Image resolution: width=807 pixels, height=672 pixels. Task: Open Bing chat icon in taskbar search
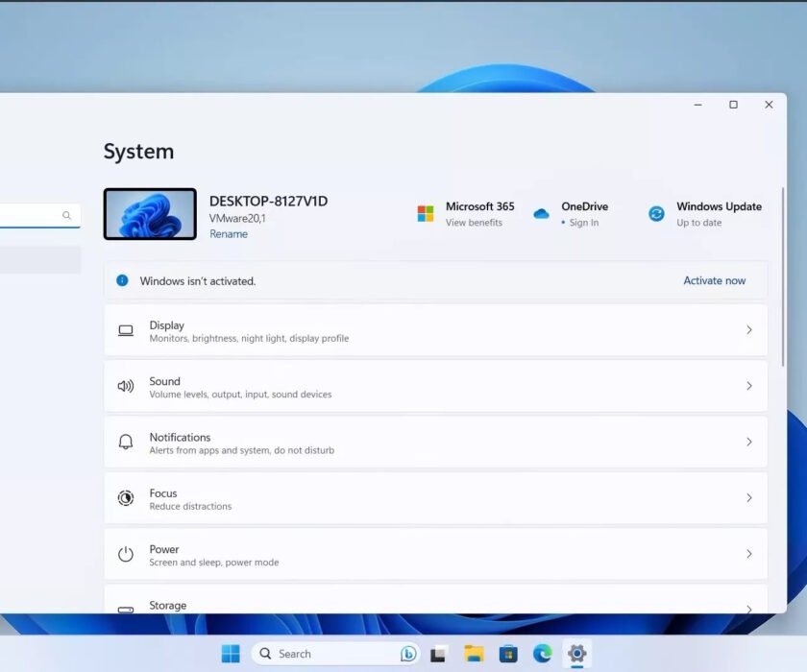coord(408,654)
